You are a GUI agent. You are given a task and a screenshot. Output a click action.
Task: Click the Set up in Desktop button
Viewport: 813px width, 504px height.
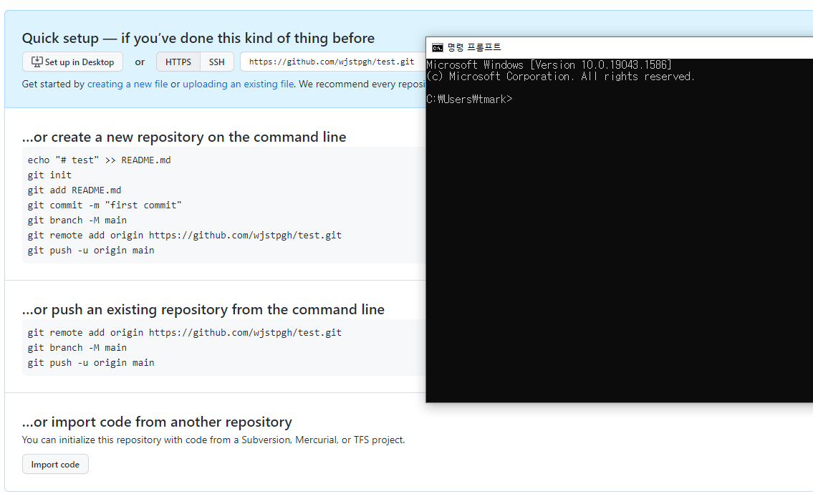point(72,62)
